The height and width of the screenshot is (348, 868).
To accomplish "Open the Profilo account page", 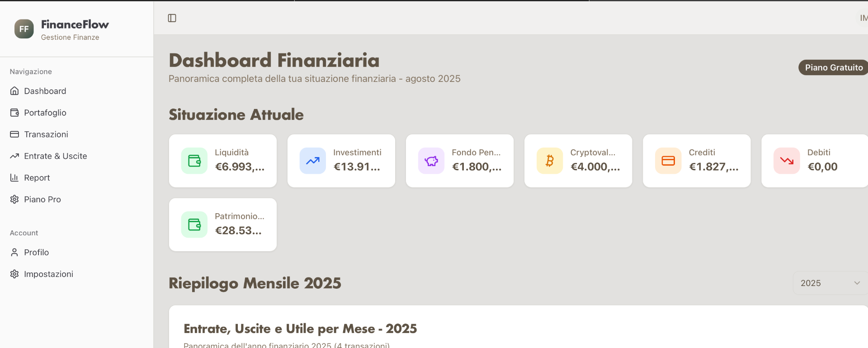I will (x=36, y=253).
